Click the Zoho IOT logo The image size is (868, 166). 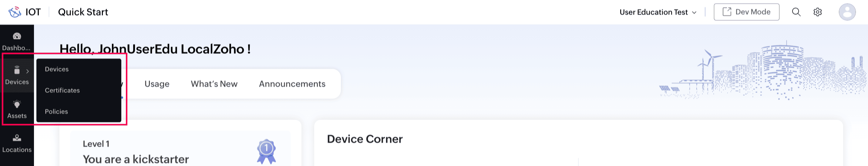[x=15, y=12]
